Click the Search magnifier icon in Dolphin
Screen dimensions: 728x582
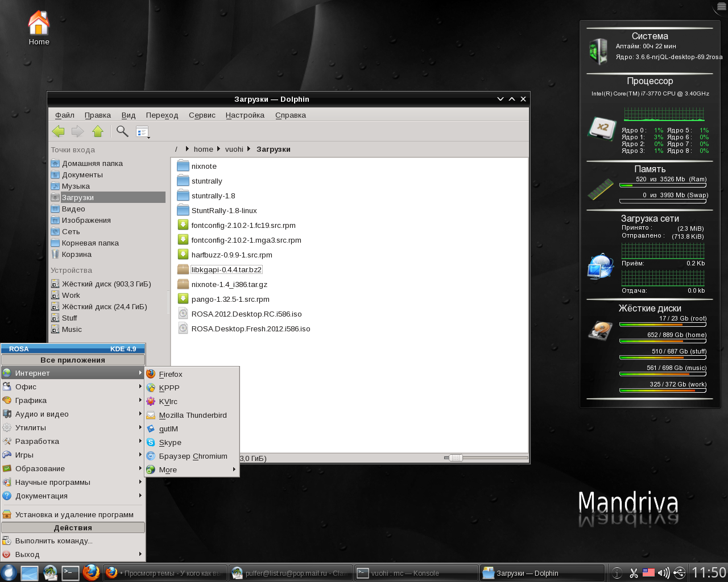pos(122,131)
